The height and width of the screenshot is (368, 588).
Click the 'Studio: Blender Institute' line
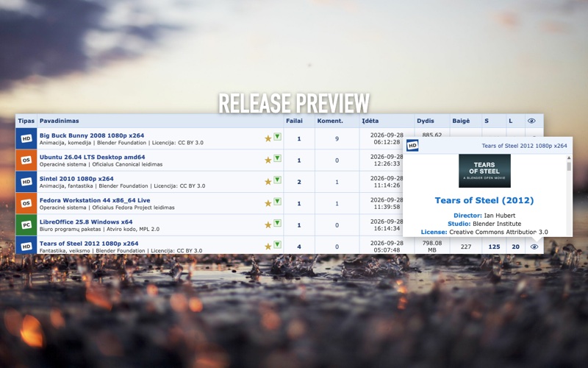click(x=484, y=224)
